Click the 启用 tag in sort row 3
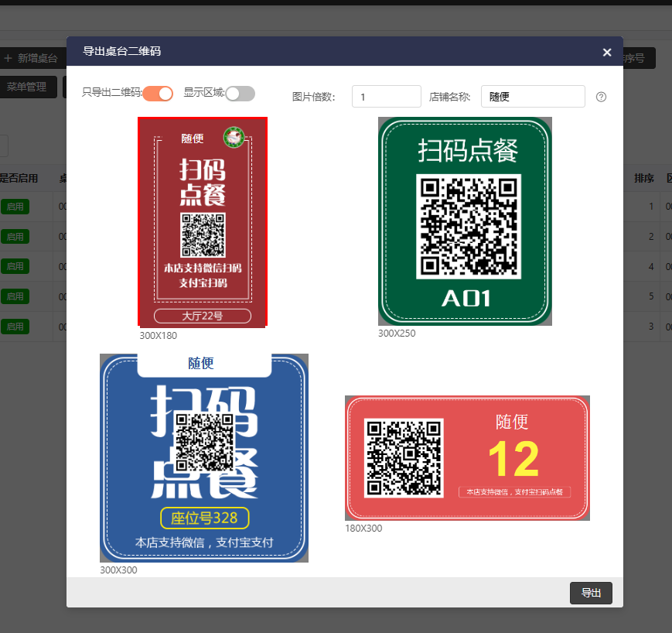 tap(15, 327)
